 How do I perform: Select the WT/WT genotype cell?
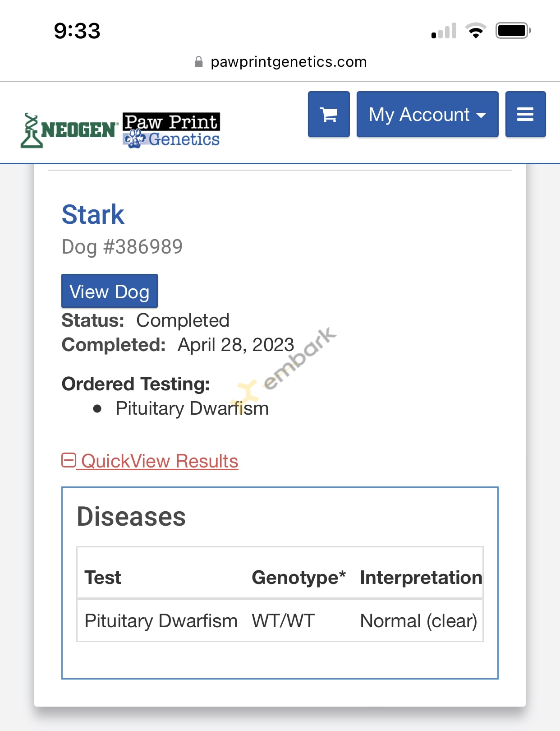(283, 621)
